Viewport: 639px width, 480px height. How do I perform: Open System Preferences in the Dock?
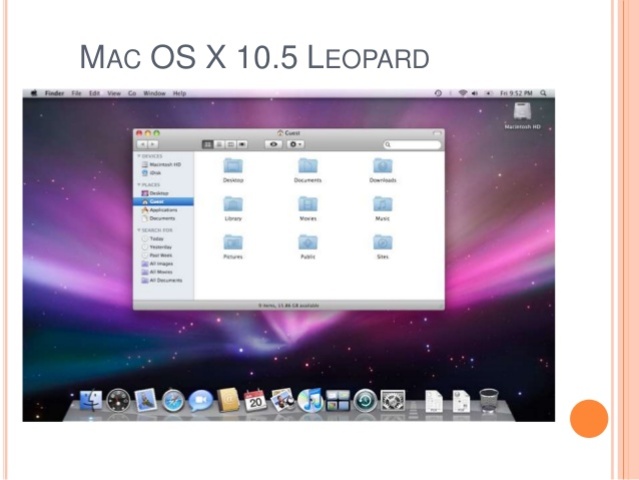click(x=393, y=401)
